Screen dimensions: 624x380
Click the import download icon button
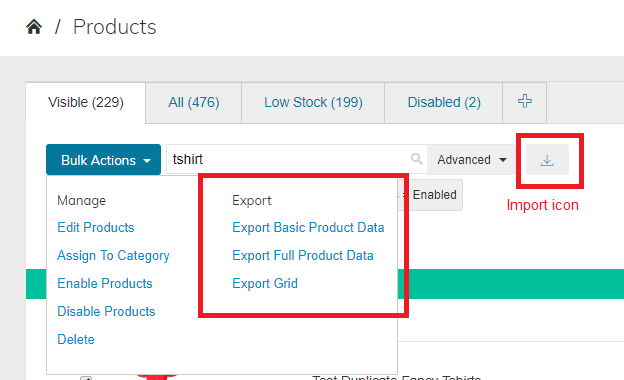(x=547, y=160)
